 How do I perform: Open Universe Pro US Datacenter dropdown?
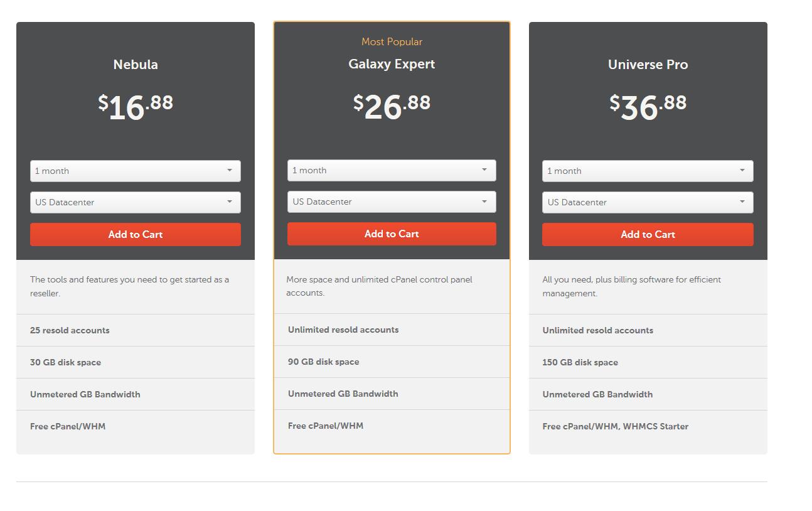pyautogui.click(x=648, y=202)
